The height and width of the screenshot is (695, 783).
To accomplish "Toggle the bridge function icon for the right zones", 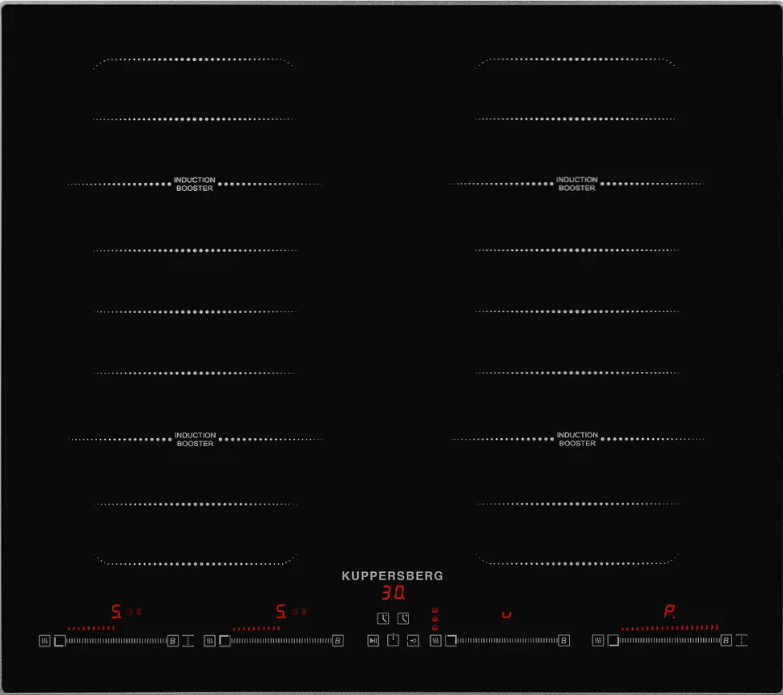I will click(x=742, y=640).
